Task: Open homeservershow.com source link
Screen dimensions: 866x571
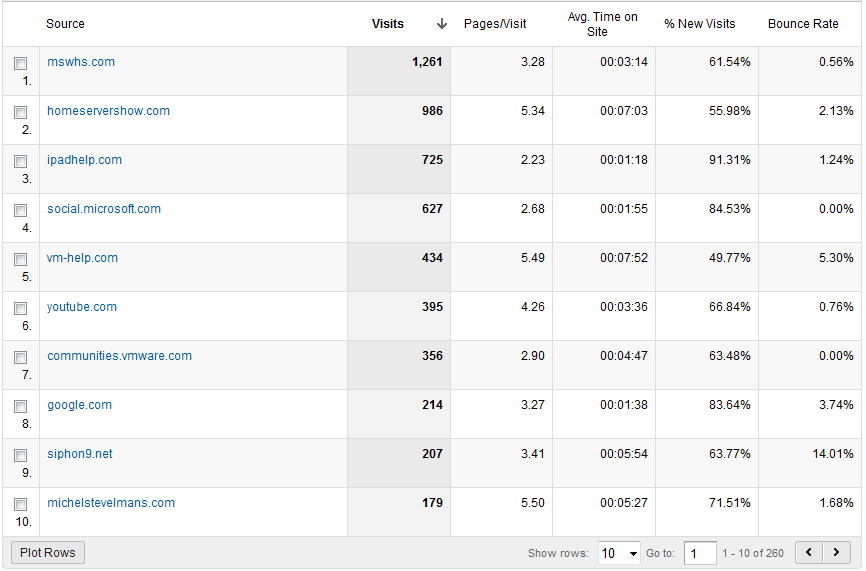Action: coord(108,111)
